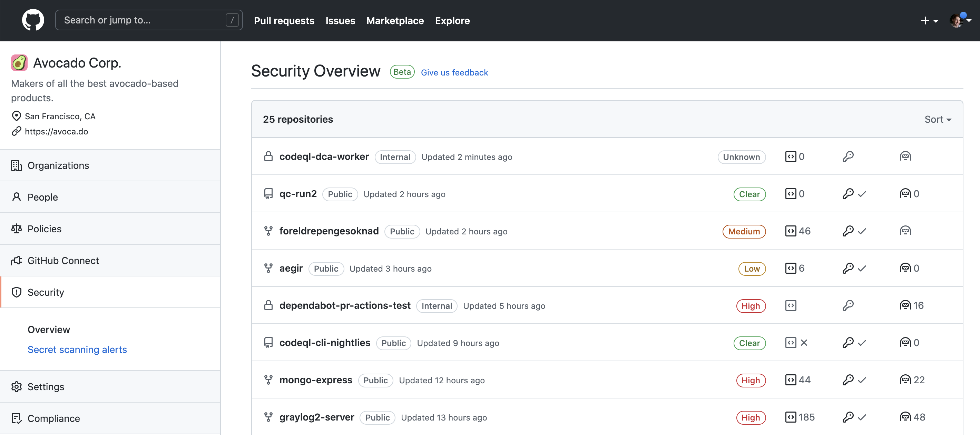
Task: Click the Medium risk badge for foreldrepengesoknad
Action: point(744,231)
